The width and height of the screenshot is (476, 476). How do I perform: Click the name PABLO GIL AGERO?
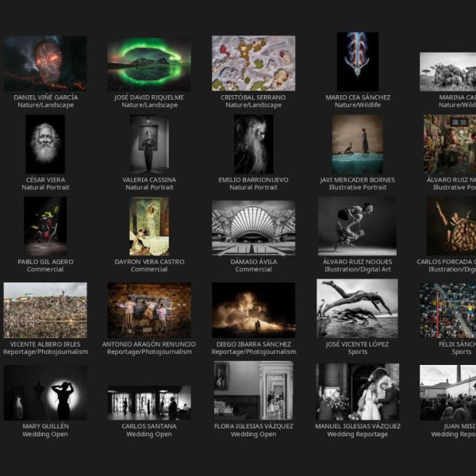coord(45,262)
